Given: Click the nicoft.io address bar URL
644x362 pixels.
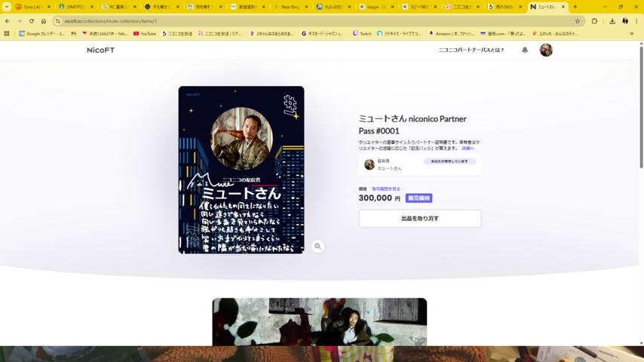Looking at the screenshot, I should [x=111, y=21].
